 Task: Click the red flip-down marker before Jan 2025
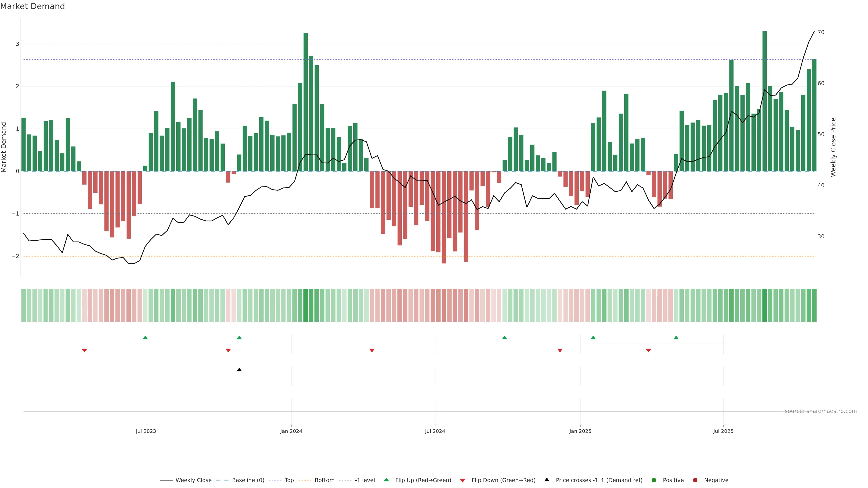pos(560,351)
